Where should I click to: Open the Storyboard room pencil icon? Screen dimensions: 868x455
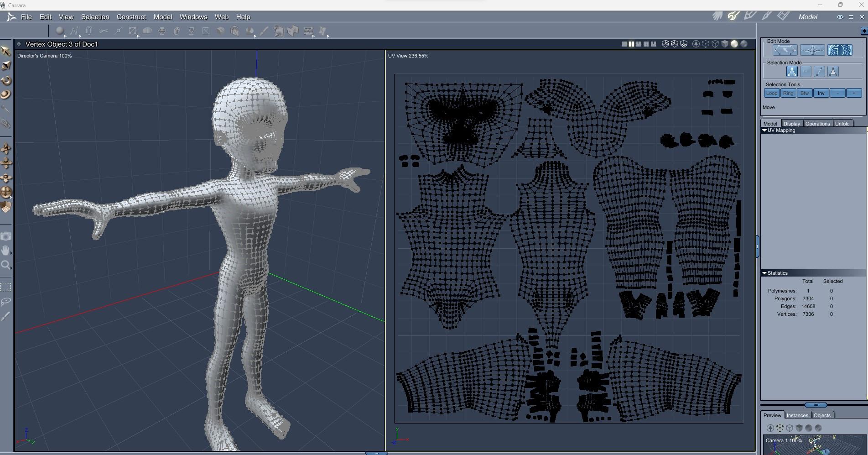pyautogui.click(x=750, y=16)
